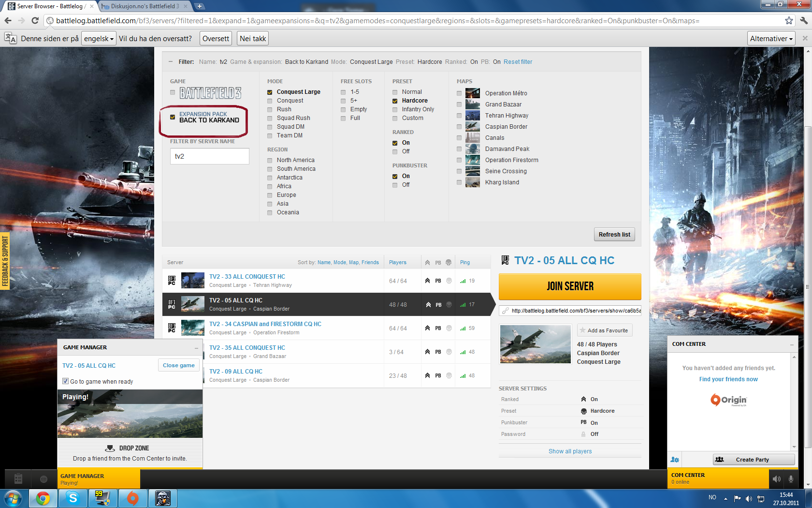Check the Caspian Border map checkbox
The width and height of the screenshot is (812, 508).
point(459,127)
